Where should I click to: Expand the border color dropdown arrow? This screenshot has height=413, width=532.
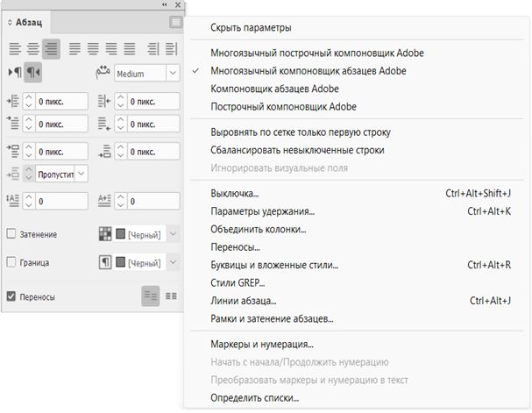click(x=173, y=262)
